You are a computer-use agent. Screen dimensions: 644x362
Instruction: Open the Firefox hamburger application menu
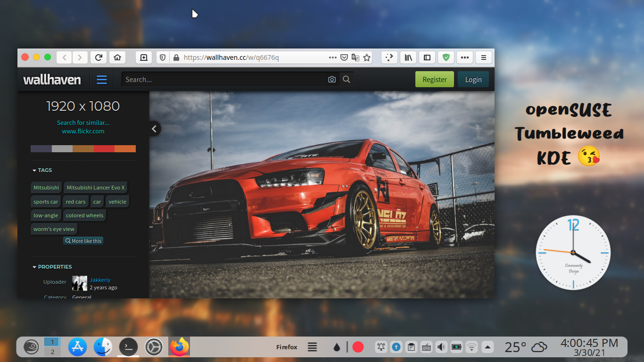tap(484, 58)
